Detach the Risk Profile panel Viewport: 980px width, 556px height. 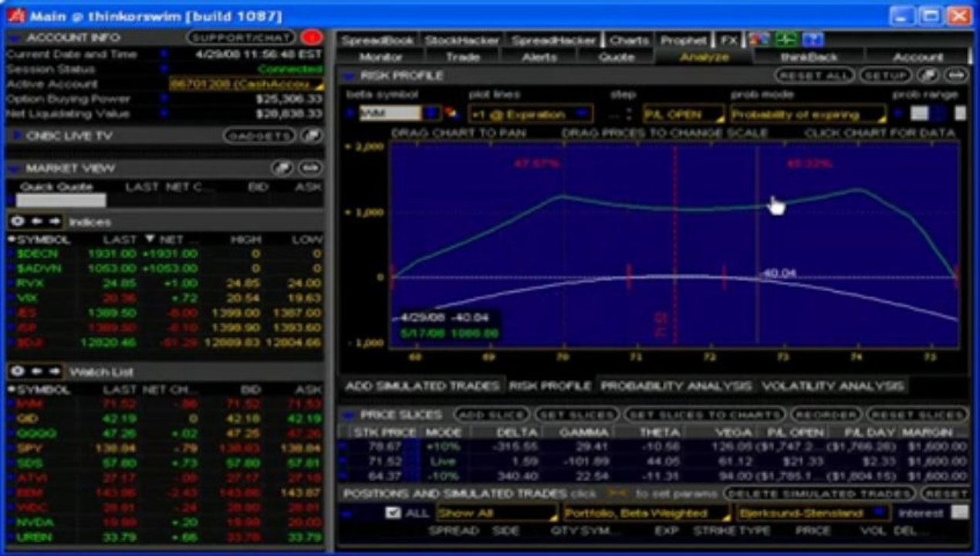pos(929,75)
